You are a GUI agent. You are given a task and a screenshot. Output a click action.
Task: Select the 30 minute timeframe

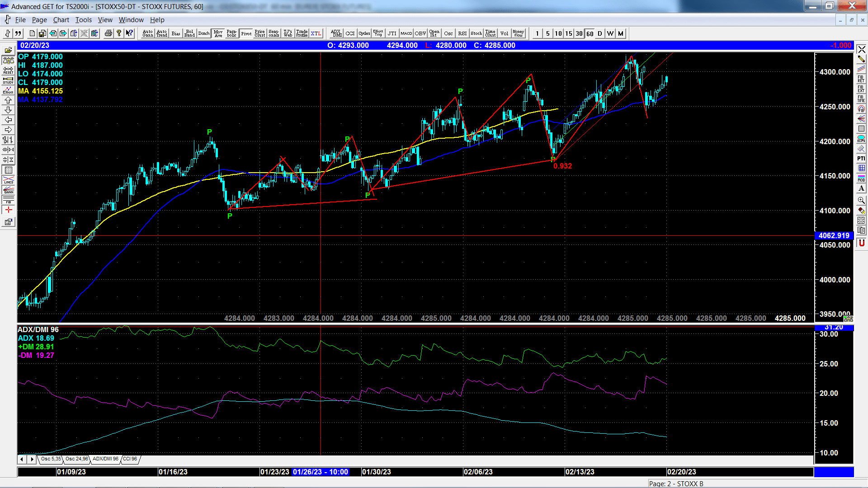(x=579, y=33)
